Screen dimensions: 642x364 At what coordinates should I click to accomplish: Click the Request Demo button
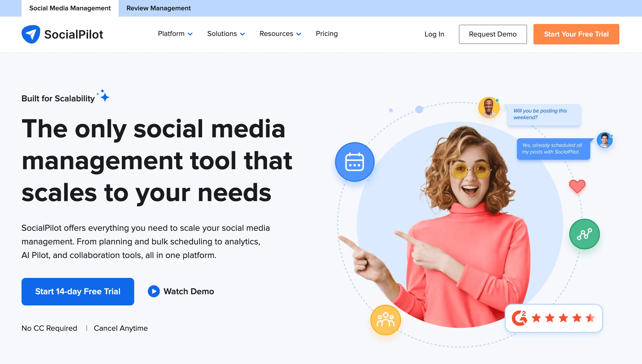coord(493,34)
